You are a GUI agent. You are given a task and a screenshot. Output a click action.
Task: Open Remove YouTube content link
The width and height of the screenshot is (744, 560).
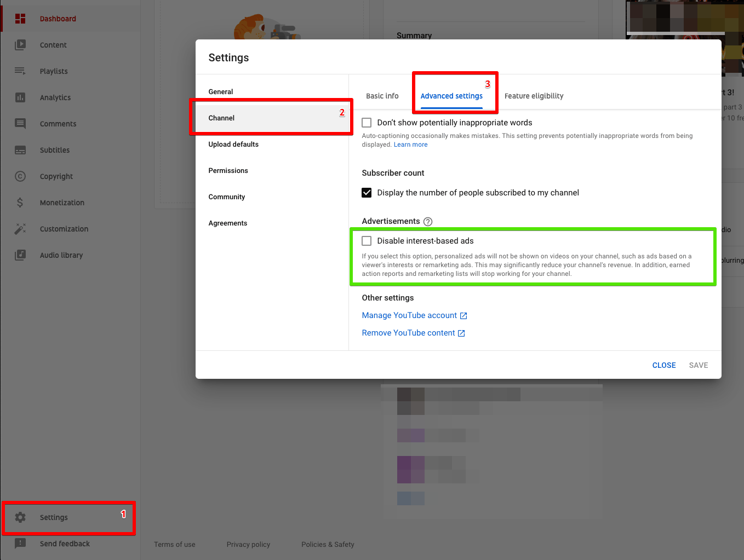pos(408,333)
